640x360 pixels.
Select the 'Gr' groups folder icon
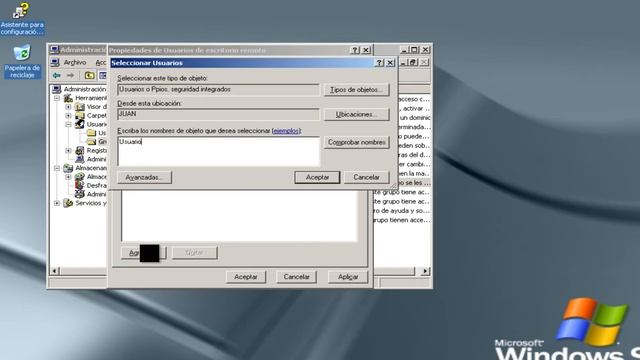(x=91, y=142)
